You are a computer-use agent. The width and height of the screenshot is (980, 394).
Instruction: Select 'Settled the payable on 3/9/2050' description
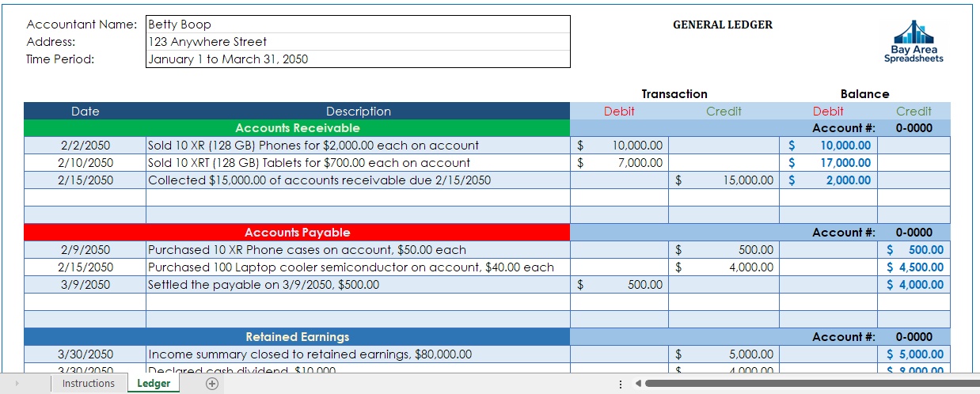click(358, 285)
